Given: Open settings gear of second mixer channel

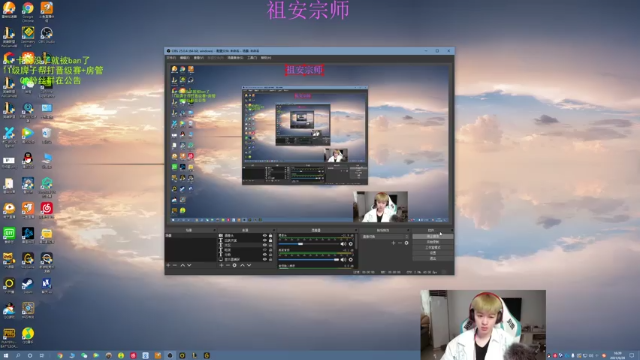Looking at the screenshot, I should [351, 260].
